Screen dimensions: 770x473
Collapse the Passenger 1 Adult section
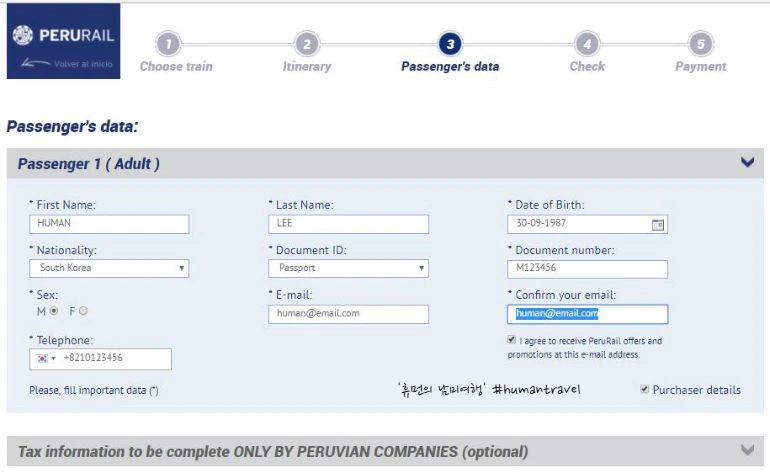747,162
